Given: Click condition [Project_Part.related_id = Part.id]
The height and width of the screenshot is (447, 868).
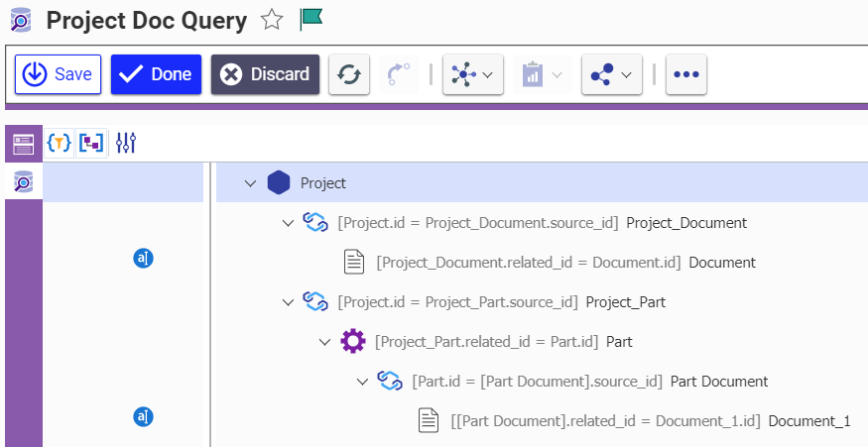Looking at the screenshot, I should click(x=487, y=342).
